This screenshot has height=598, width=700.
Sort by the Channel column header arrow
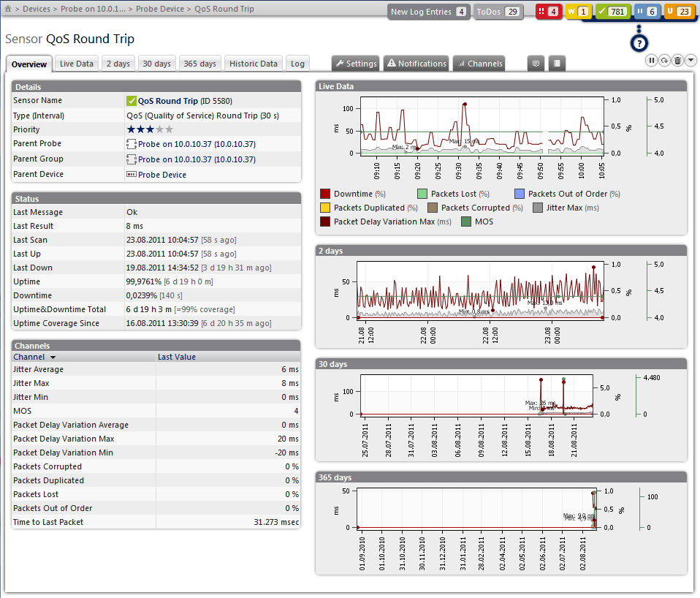click(53, 357)
